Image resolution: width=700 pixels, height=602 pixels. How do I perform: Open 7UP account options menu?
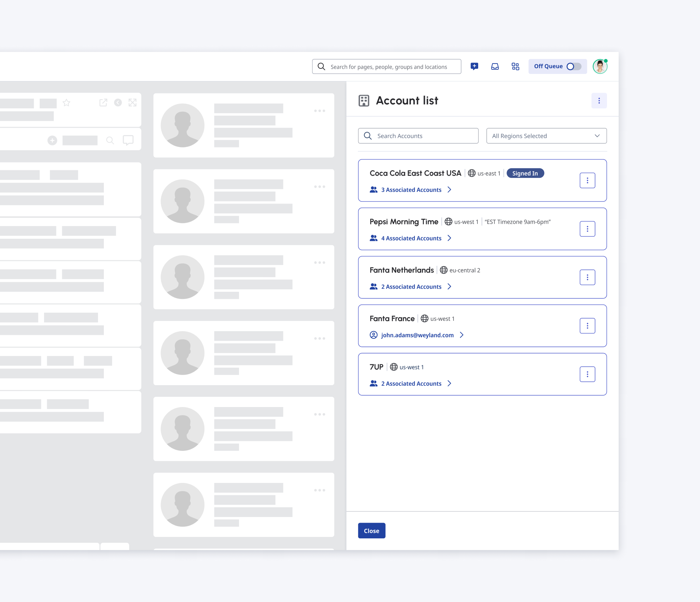pos(587,374)
